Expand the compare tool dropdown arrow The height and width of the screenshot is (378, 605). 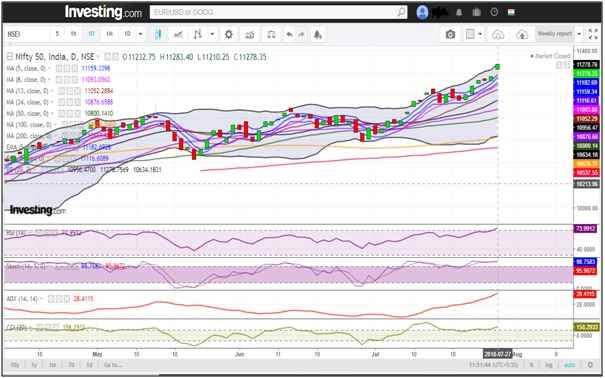[x=212, y=34]
